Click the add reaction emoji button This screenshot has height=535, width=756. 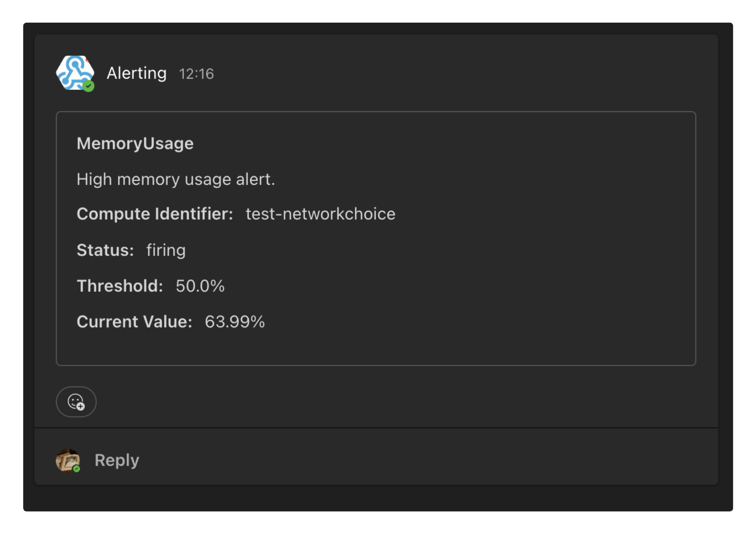(76, 402)
